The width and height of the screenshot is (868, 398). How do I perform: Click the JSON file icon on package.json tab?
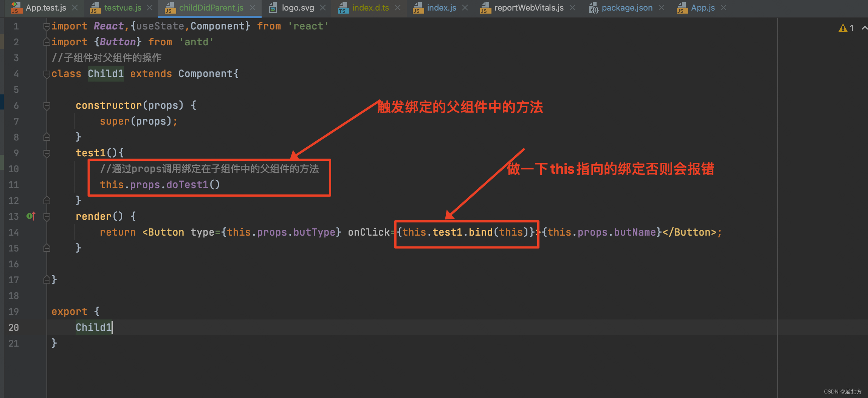[x=594, y=8]
